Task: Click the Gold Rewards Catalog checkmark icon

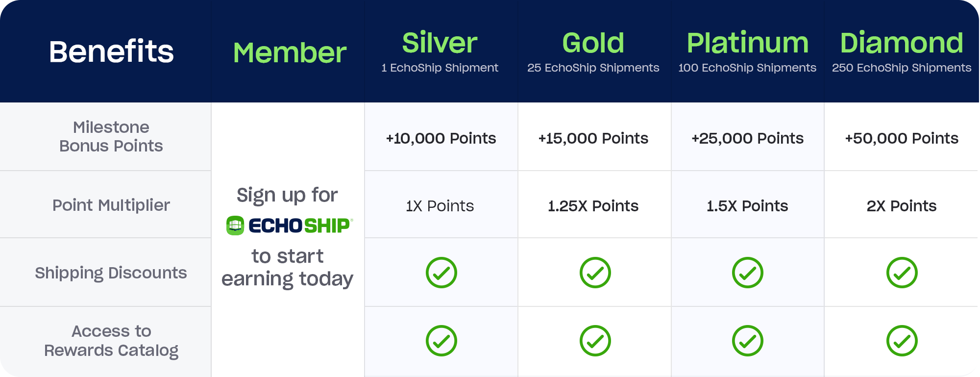Action: tap(595, 341)
